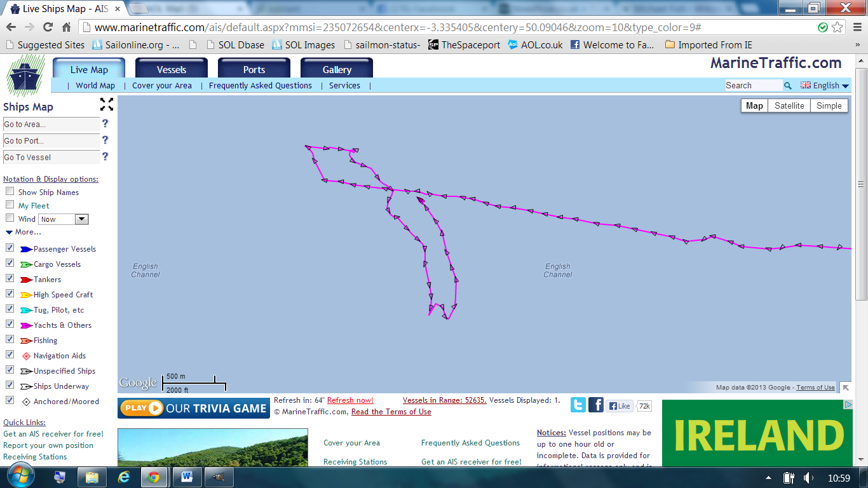Open Go To Vessel selector
Viewport: 868px width, 488px height.
(x=51, y=157)
